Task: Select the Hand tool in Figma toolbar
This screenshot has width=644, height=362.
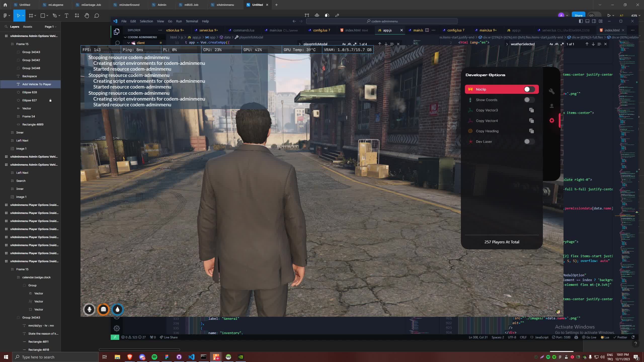Action: coord(87,15)
